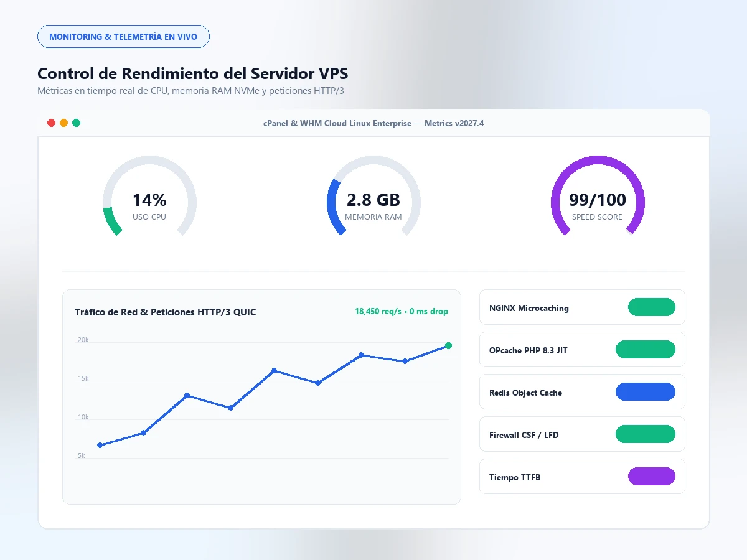The width and height of the screenshot is (747, 560).
Task: Click the red close dot in the window bar
Action: coord(51,123)
